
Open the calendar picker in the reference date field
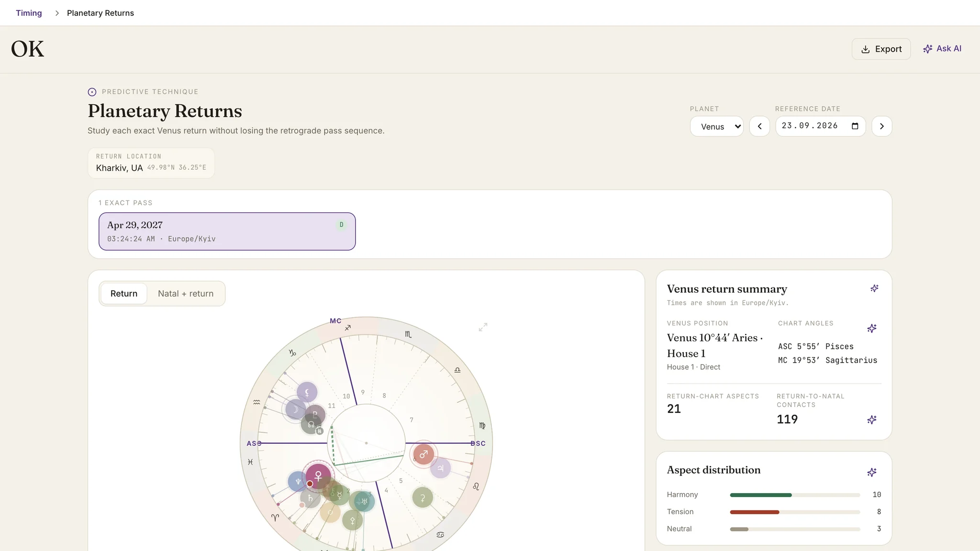pos(855,126)
